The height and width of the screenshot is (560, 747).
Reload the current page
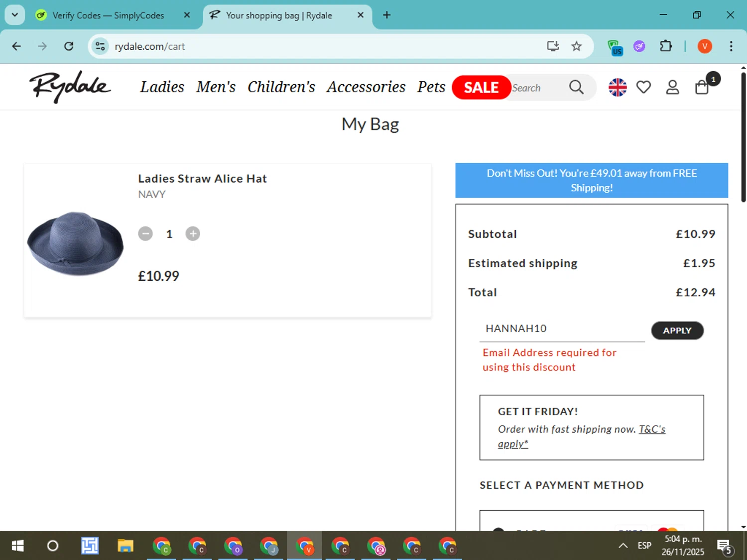[69, 46]
